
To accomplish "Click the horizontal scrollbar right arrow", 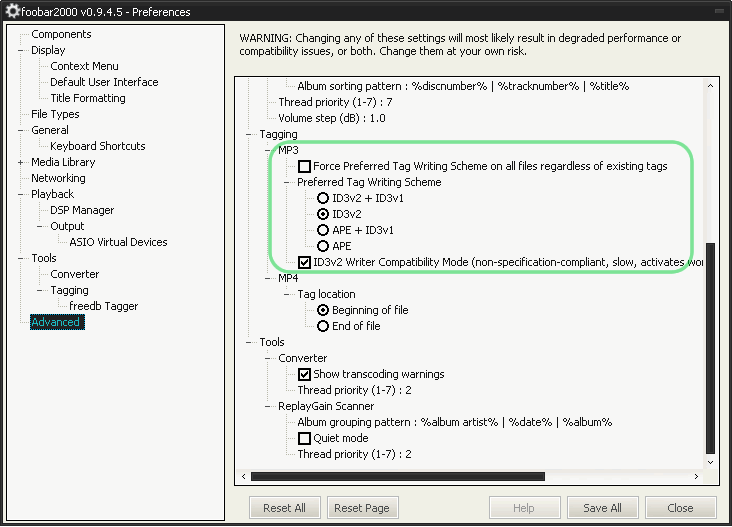I will click(696, 477).
